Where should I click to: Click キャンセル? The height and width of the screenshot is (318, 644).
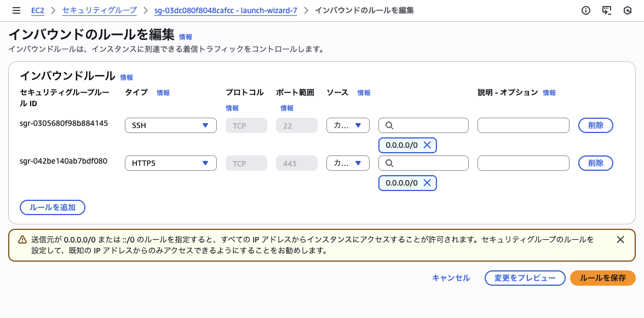tap(451, 278)
